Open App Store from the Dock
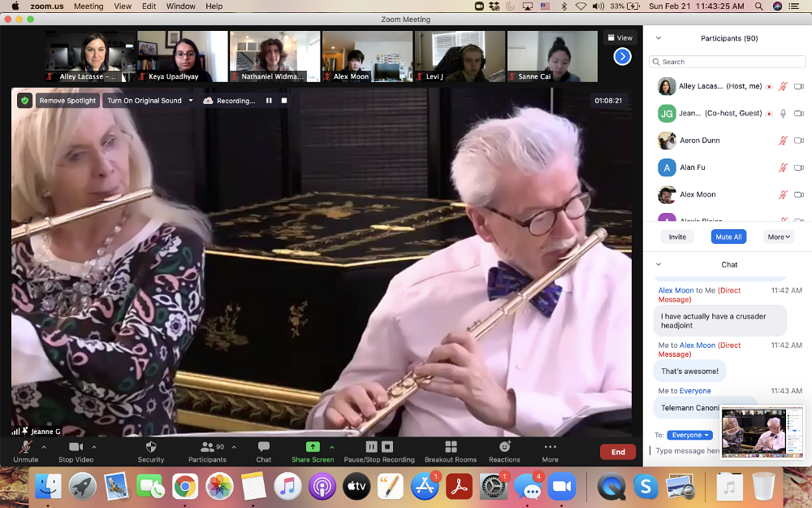 click(424, 487)
